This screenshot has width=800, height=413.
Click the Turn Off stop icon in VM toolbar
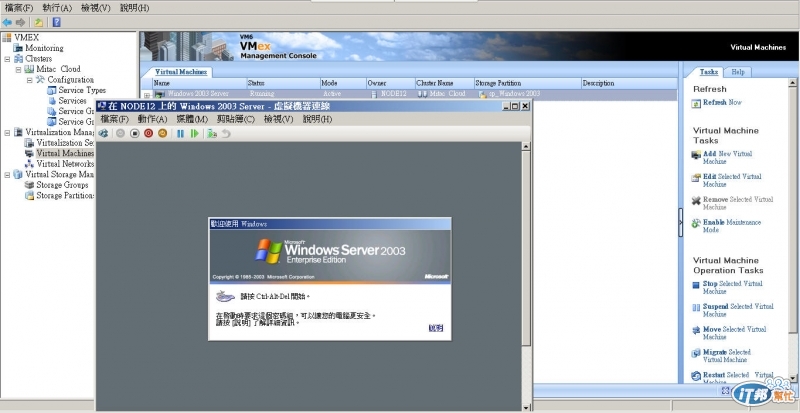point(135,133)
